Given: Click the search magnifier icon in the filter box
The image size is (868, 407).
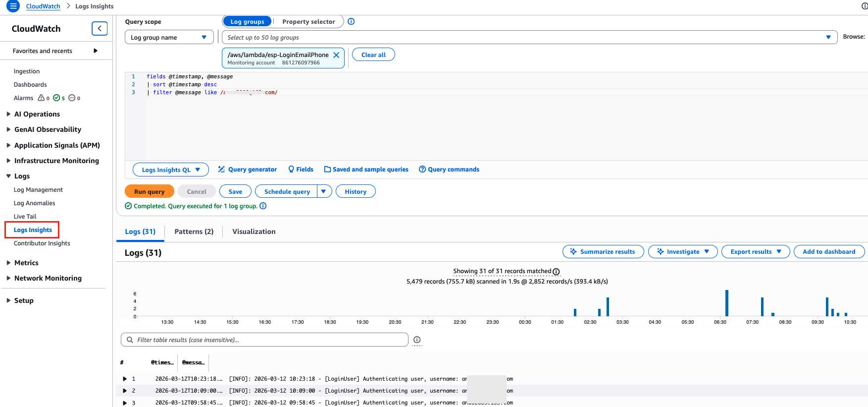Looking at the screenshot, I should click(x=130, y=340).
